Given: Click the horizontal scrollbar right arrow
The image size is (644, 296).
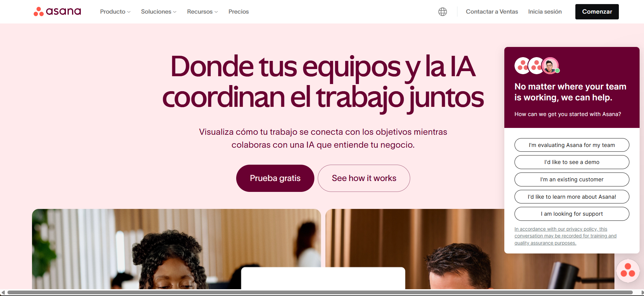Looking at the screenshot, I should click(x=642, y=293).
